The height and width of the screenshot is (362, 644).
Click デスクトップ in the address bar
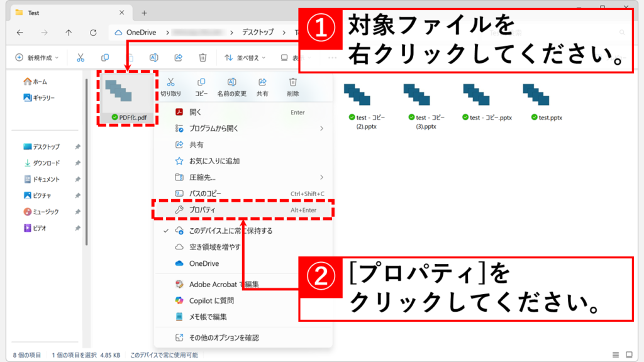click(x=258, y=33)
